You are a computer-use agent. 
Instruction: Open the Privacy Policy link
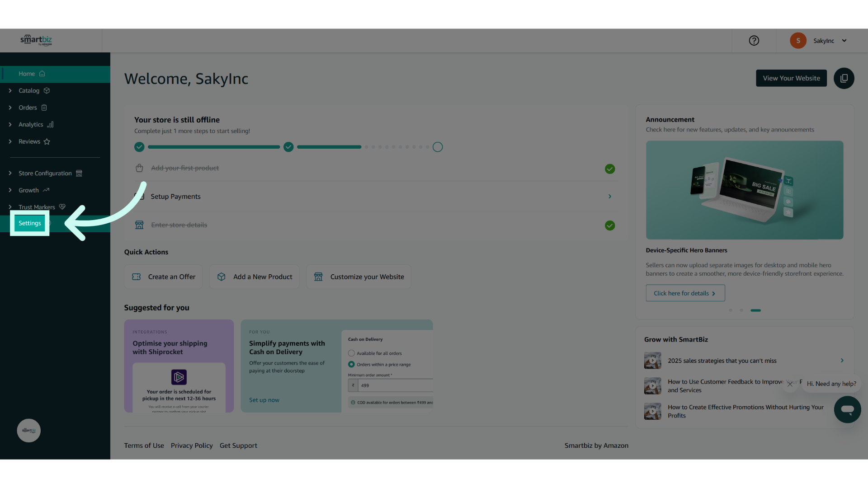(x=192, y=446)
